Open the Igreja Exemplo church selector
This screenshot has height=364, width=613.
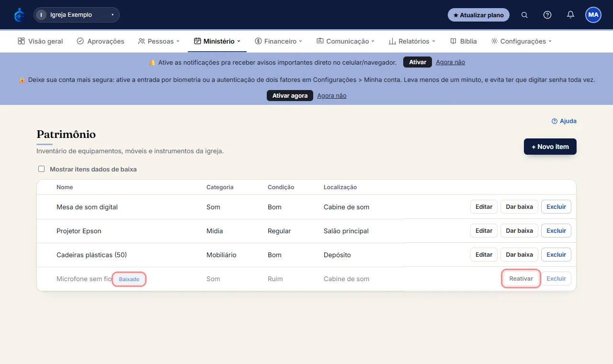point(77,15)
